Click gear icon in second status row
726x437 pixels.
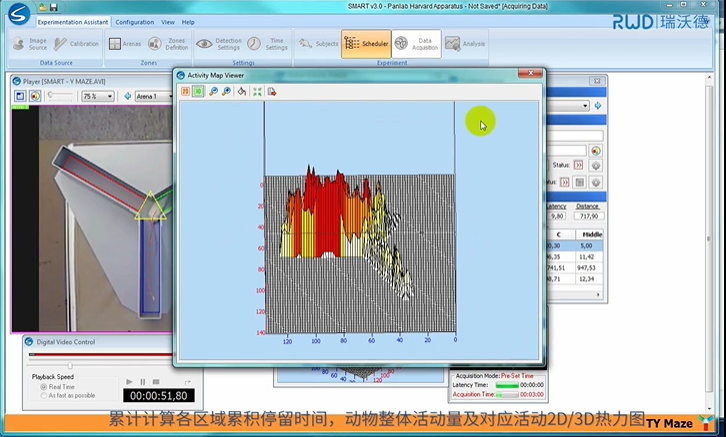click(596, 182)
